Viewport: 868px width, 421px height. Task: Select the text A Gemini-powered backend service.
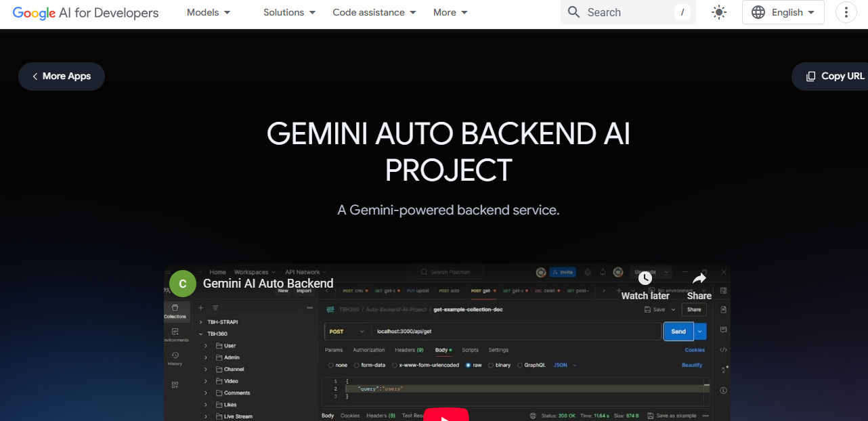point(448,210)
